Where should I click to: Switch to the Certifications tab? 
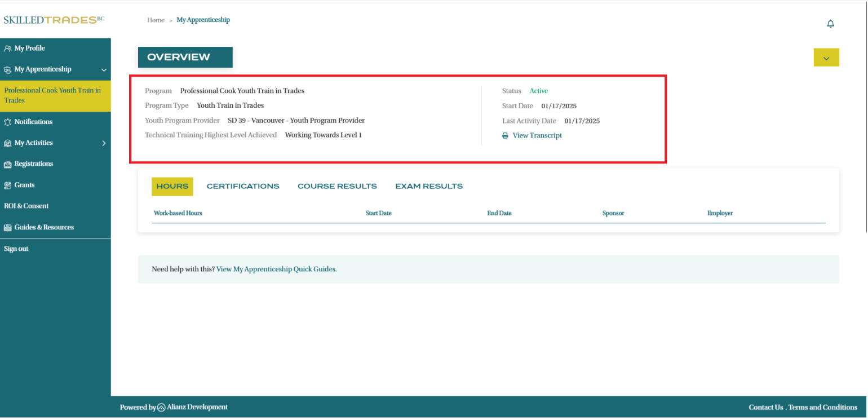(243, 187)
